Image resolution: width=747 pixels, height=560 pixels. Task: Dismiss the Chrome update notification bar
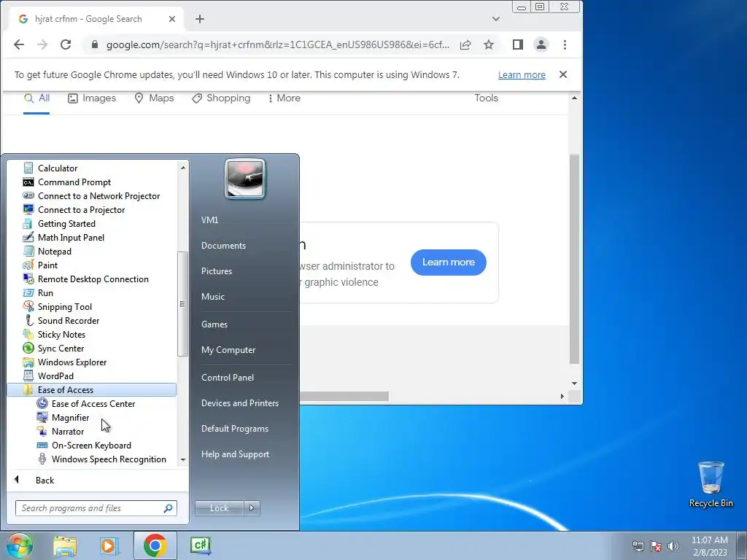tap(563, 74)
